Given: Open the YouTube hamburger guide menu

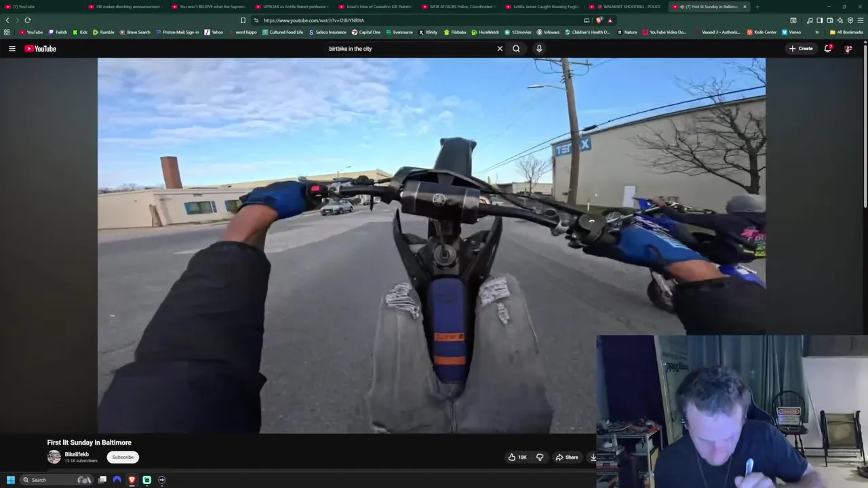Looking at the screenshot, I should point(12,49).
